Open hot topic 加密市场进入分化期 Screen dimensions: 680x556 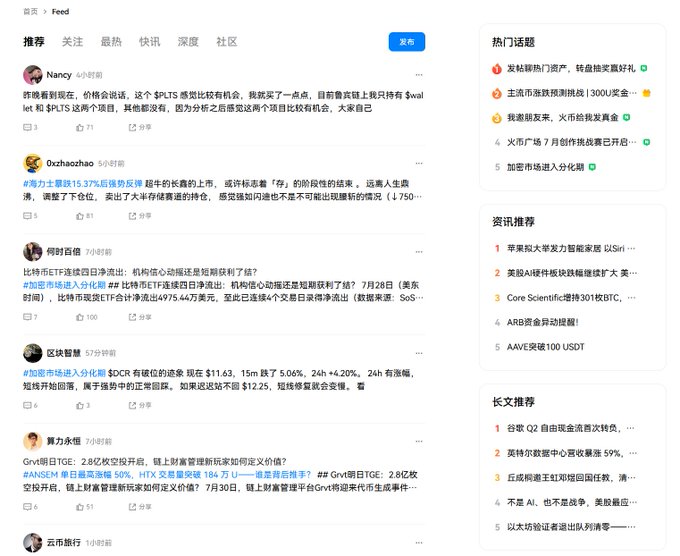(546, 167)
